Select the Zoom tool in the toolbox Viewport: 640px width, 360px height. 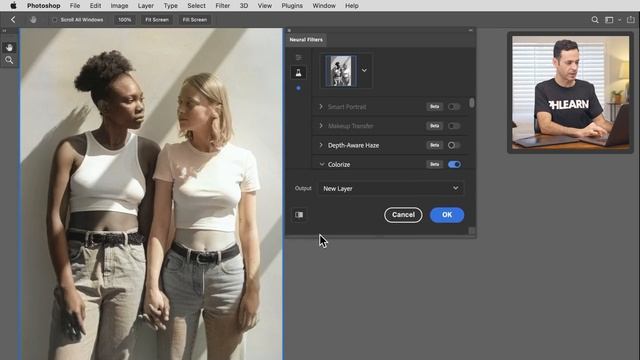pyautogui.click(x=9, y=60)
